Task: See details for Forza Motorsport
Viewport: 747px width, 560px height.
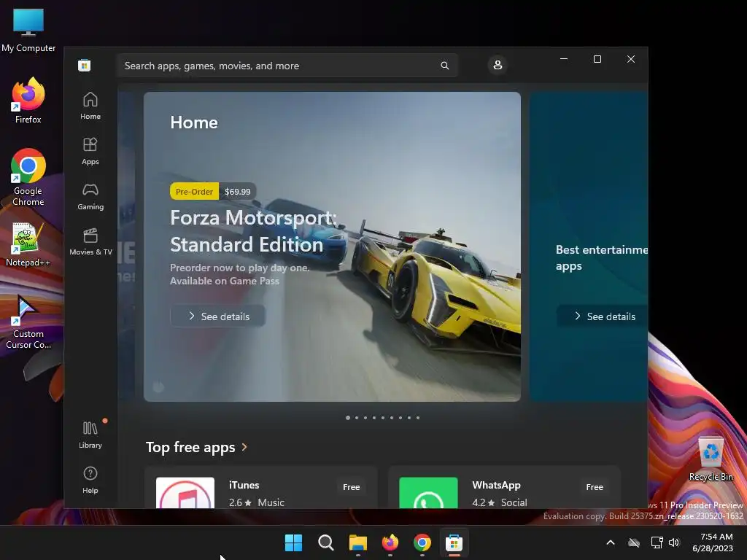Action: pyautogui.click(x=217, y=316)
